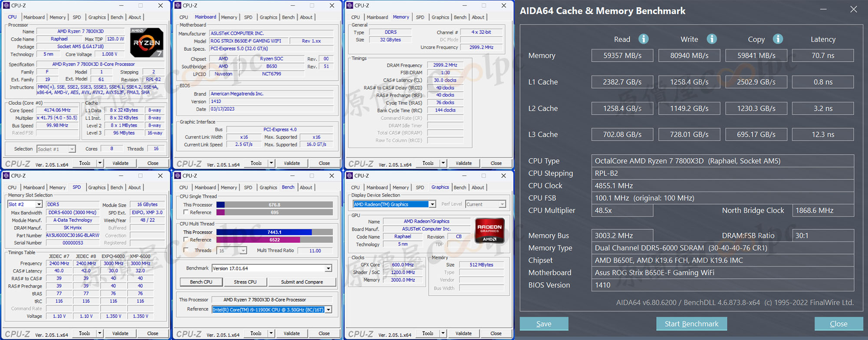
Task: Click the Memory Read value 59357 MB/s
Action: tap(622, 56)
